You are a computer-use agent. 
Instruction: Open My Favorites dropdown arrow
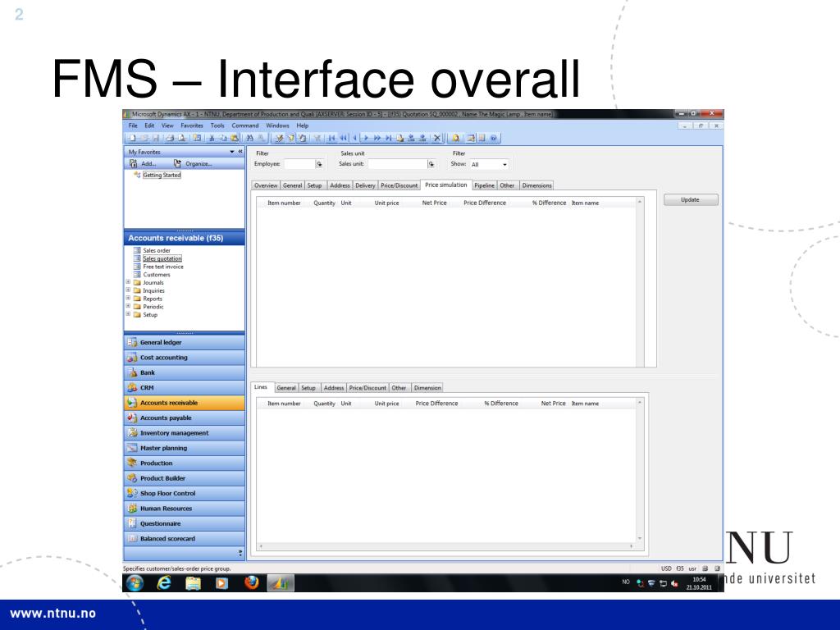click(232, 152)
